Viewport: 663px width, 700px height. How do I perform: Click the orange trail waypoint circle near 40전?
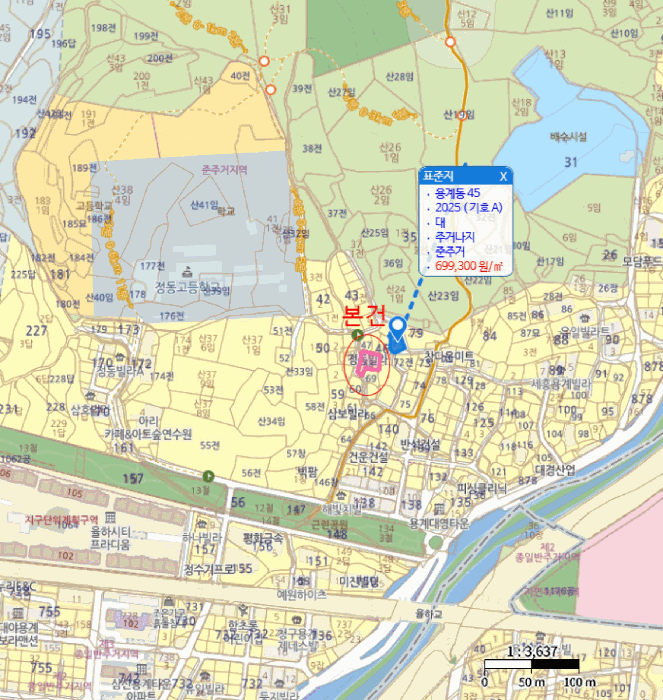coord(264,61)
